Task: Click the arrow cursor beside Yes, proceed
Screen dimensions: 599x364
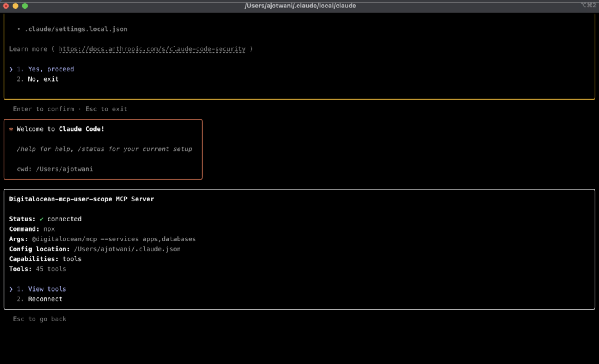Action: point(11,69)
